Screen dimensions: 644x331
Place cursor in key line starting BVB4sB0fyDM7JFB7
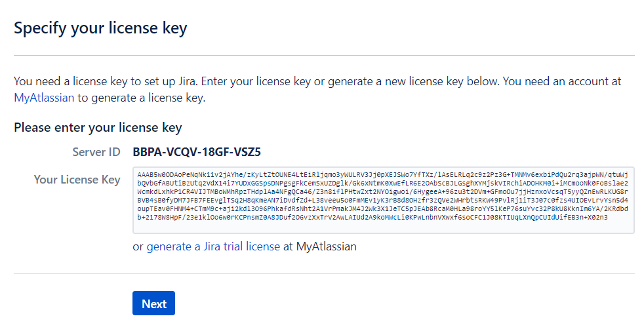383,201
